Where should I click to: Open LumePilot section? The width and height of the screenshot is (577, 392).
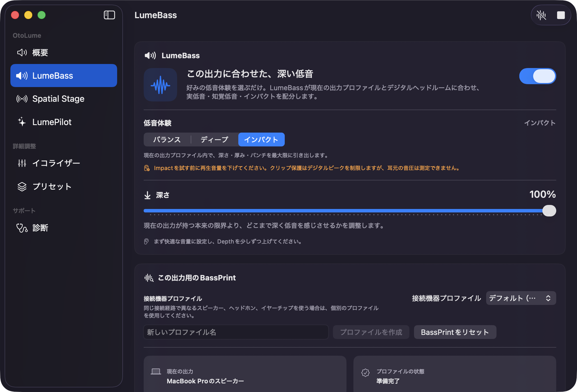click(64, 122)
